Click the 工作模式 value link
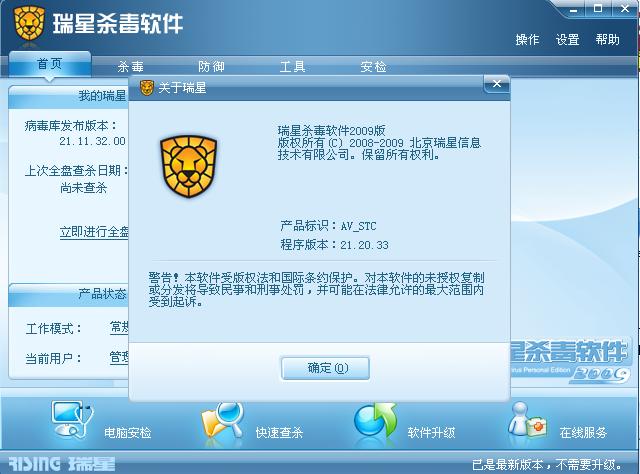Image resolution: width=640 pixels, height=474 pixels. click(119, 327)
